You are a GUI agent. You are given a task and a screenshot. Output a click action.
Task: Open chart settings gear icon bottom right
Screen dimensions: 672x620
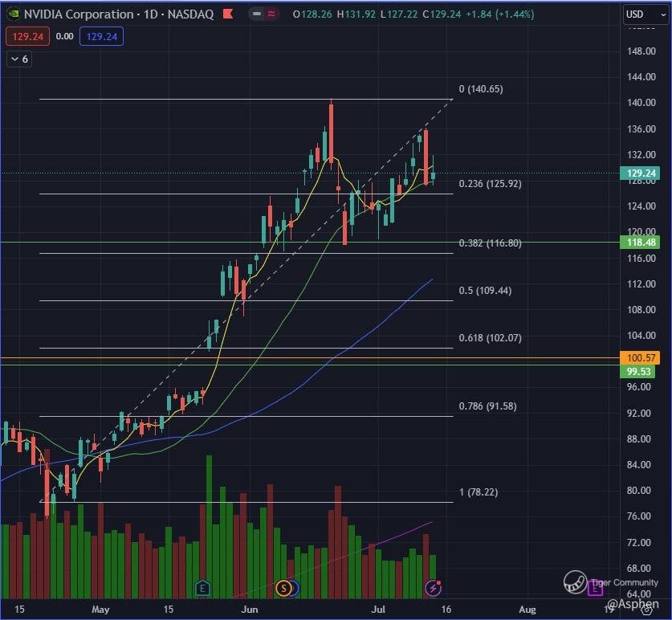646,610
